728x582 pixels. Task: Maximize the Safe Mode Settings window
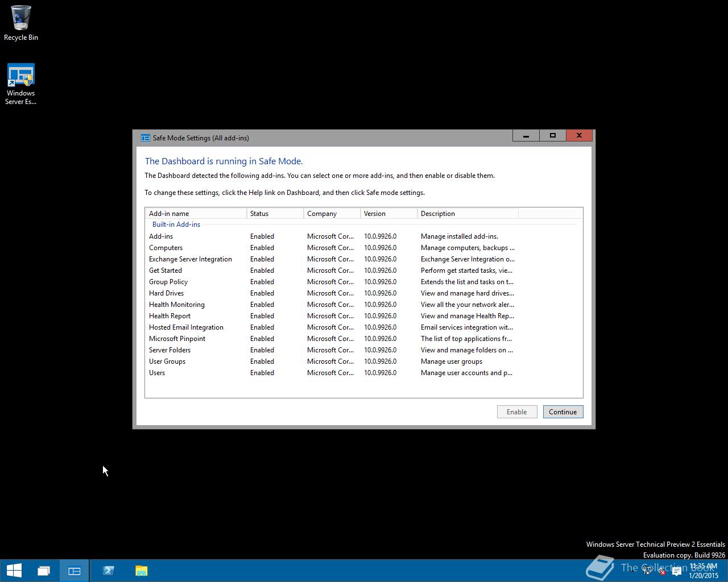pos(552,135)
